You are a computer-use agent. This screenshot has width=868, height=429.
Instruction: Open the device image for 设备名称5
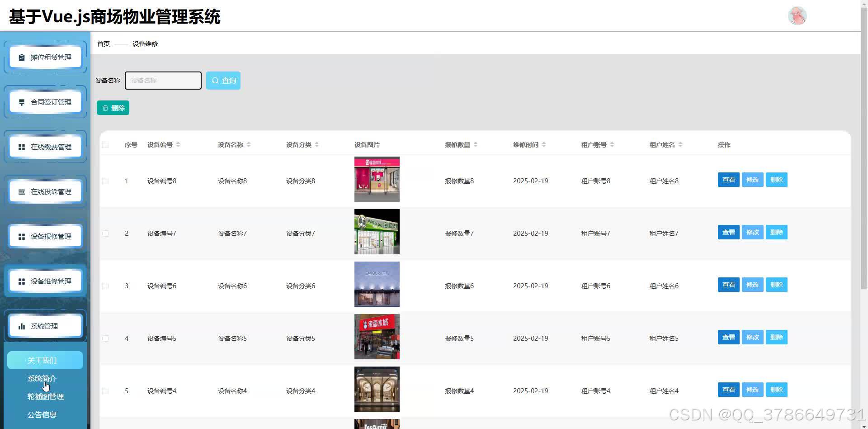click(x=377, y=337)
